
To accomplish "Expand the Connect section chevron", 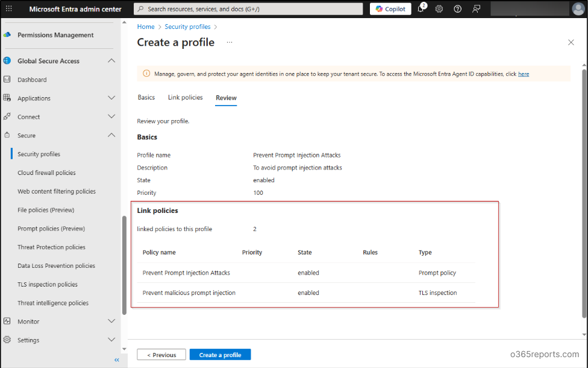I will [x=111, y=116].
